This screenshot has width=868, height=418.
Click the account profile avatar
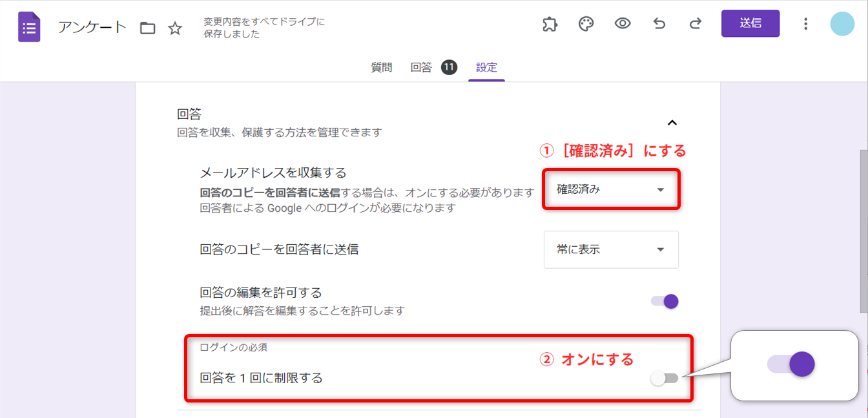pyautogui.click(x=842, y=24)
